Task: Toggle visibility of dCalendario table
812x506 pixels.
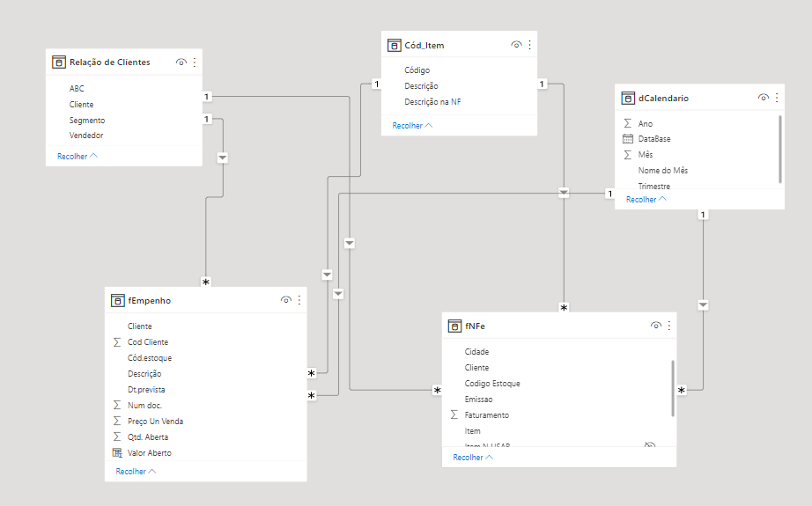Action: pyautogui.click(x=763, y=98)
